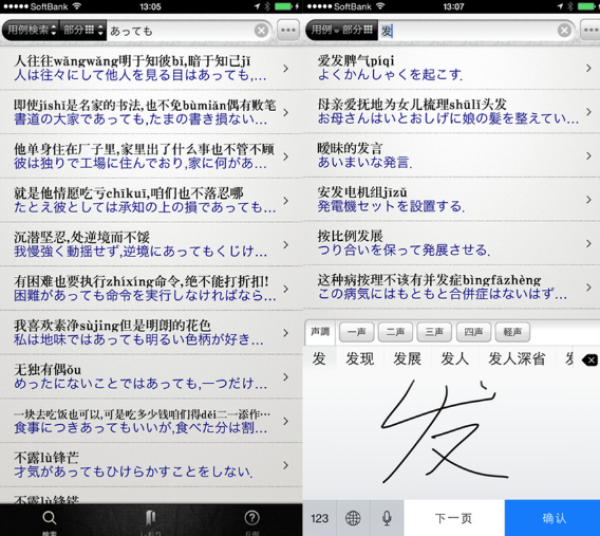600x536 pixels.
Task: Open the help tab with question mark icon
Action: point(252,521)
